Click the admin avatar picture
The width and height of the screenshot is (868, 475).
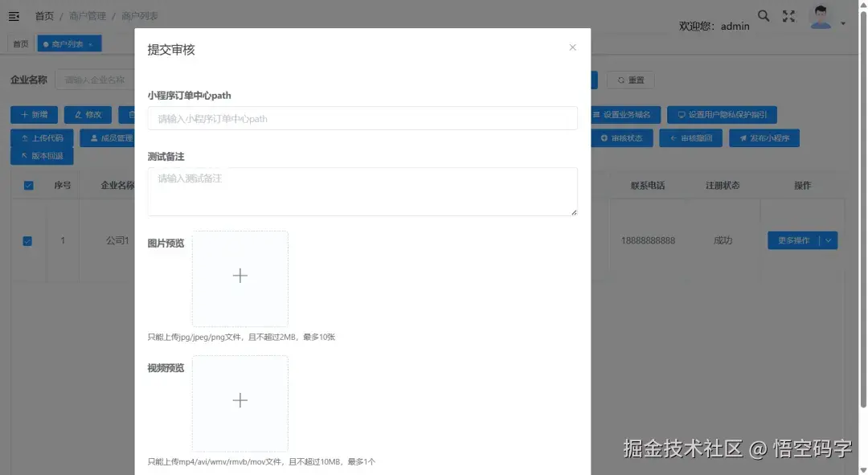tap(821, 16)
